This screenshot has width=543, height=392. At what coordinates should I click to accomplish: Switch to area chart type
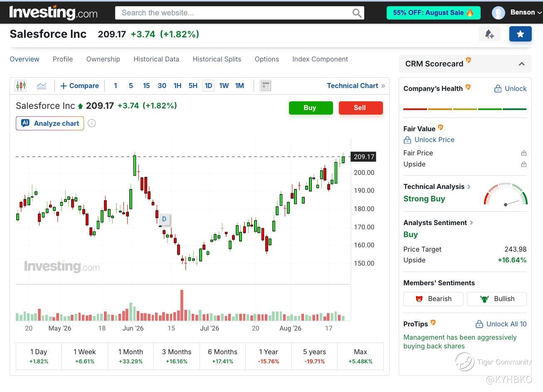[42, 86]
